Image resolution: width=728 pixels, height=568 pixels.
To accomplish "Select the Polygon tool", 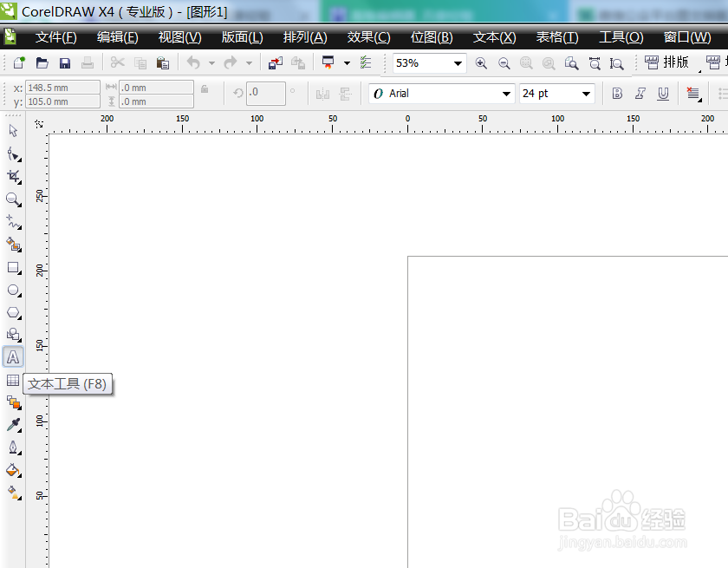I will [14, 312].
